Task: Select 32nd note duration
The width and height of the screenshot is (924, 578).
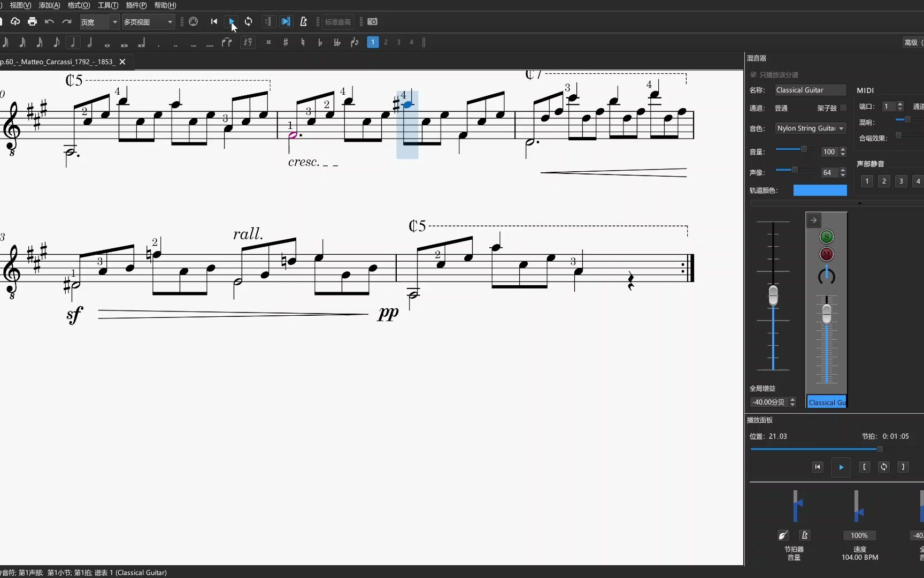Action: [22, 42]
